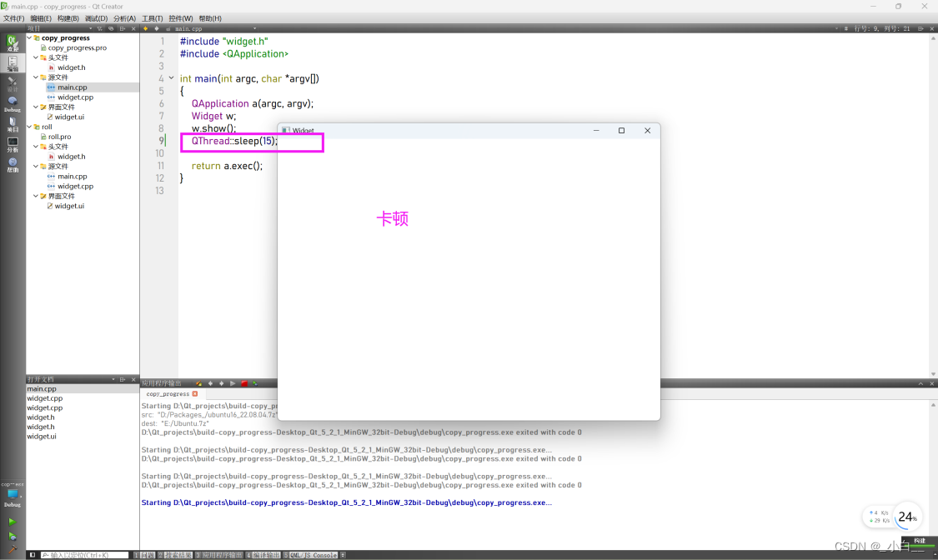Close the main.cpp editor with the toolbar X

coord(932,28)
